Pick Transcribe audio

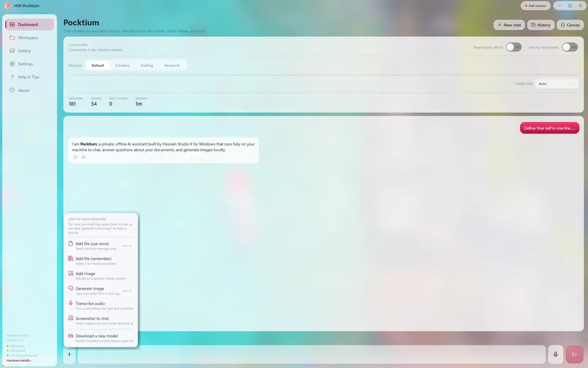tap(100, 306)
